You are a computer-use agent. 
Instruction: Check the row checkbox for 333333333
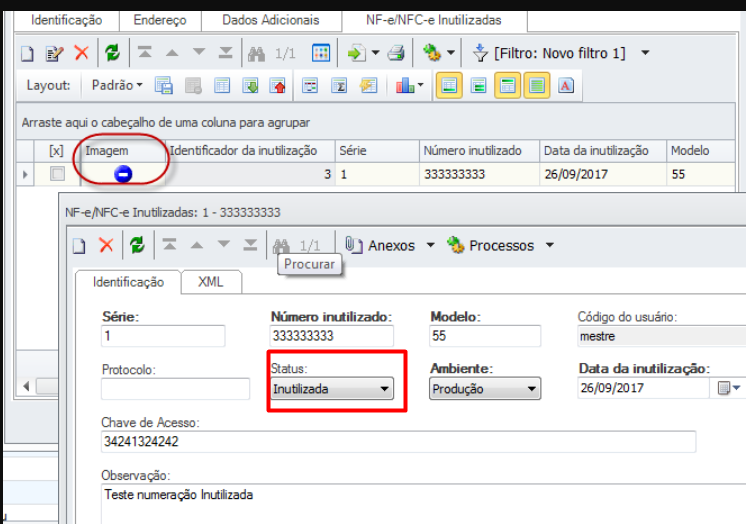click(x=58, y=174)
